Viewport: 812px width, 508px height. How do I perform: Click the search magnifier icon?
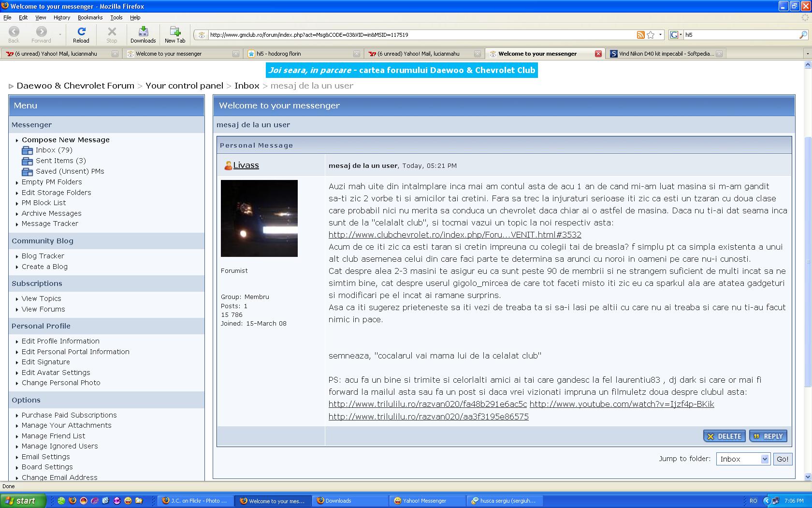[803, 35]
